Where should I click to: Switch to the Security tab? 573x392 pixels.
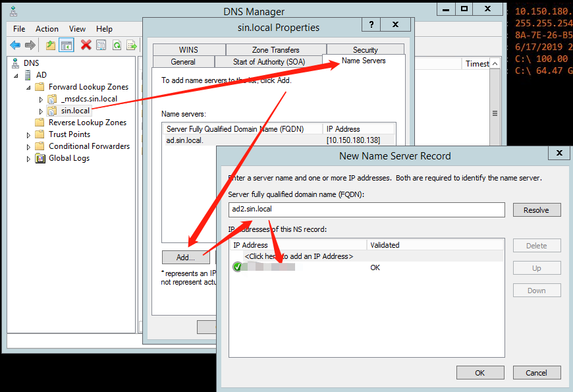pyautogui.click(x=366, y=49)
